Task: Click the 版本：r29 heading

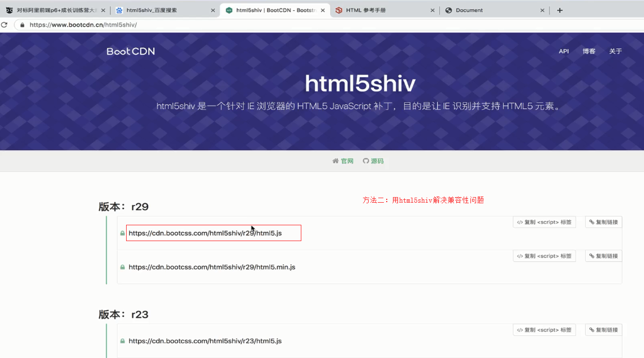Action: pos(123,207)
